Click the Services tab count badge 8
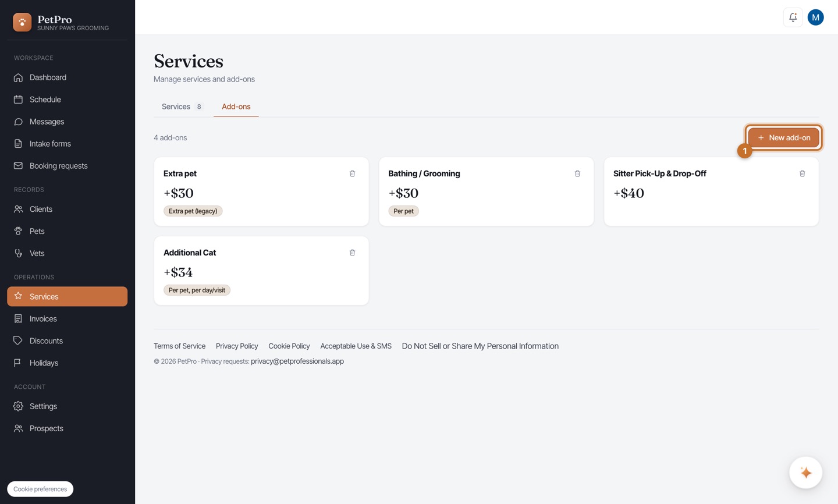 click(x=199, y=107)
